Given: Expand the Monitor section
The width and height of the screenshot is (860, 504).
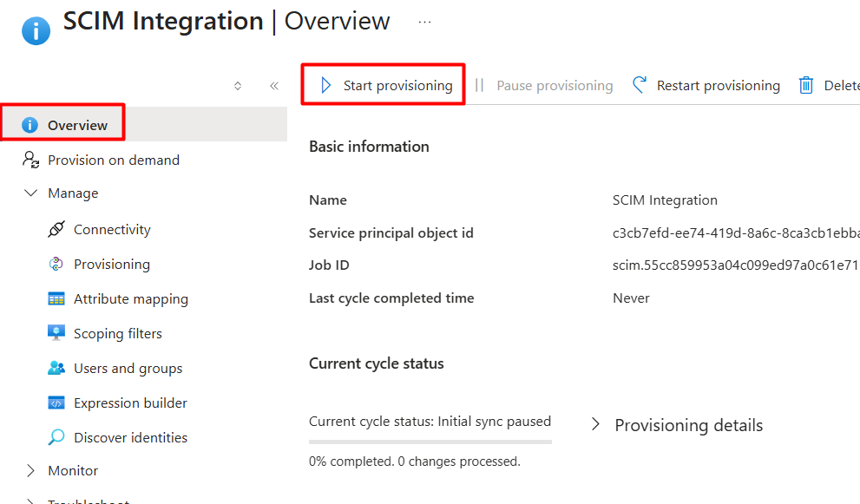Looking at the screenshot, I should pos(30,470).
